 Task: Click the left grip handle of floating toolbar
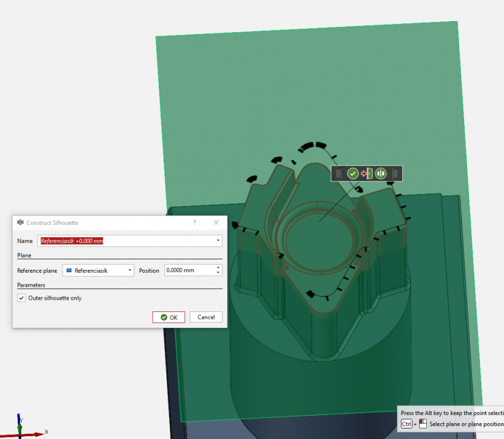[x=338, y=173]
